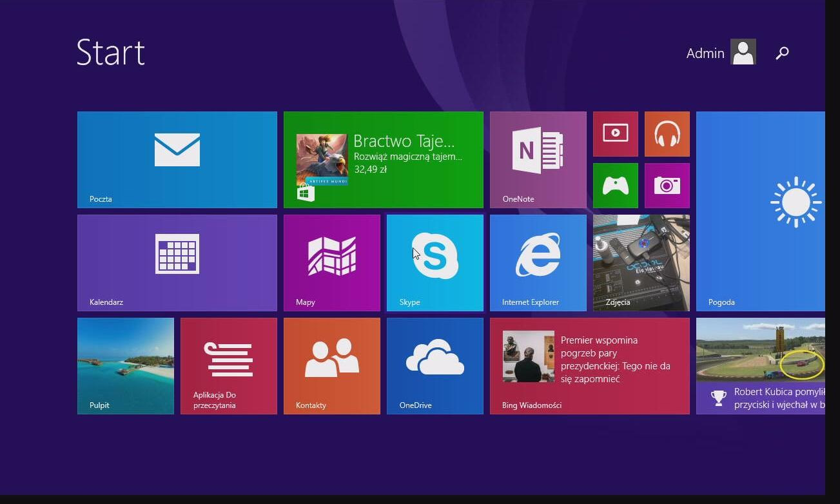The image size is (840, 504).
Task: Click the small Video player tile
Action: [x=615, y=134]
